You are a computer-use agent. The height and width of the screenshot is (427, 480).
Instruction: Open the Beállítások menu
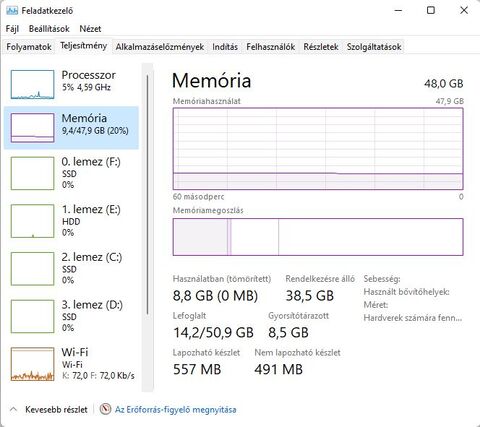pyautogui.click(x=49, y=29)
